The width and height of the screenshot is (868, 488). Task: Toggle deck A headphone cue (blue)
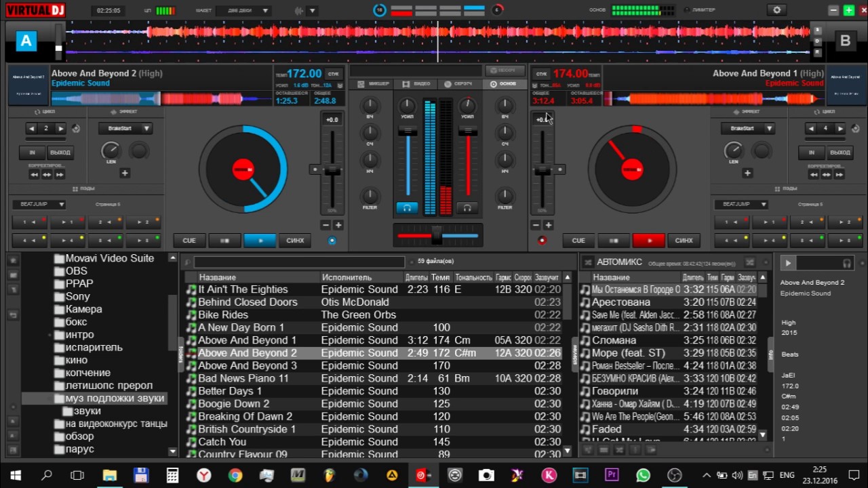click(x=408, y=208)
